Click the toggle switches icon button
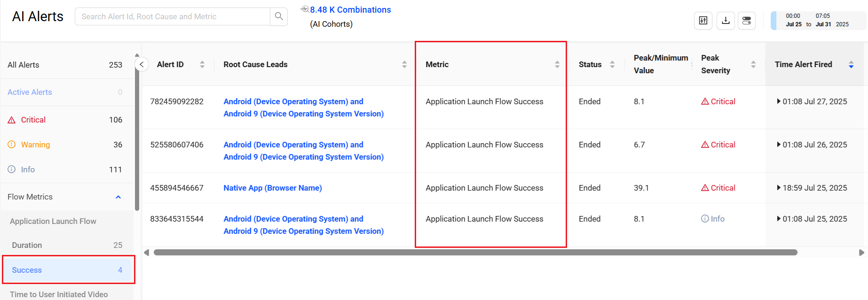 click(747, 21)
